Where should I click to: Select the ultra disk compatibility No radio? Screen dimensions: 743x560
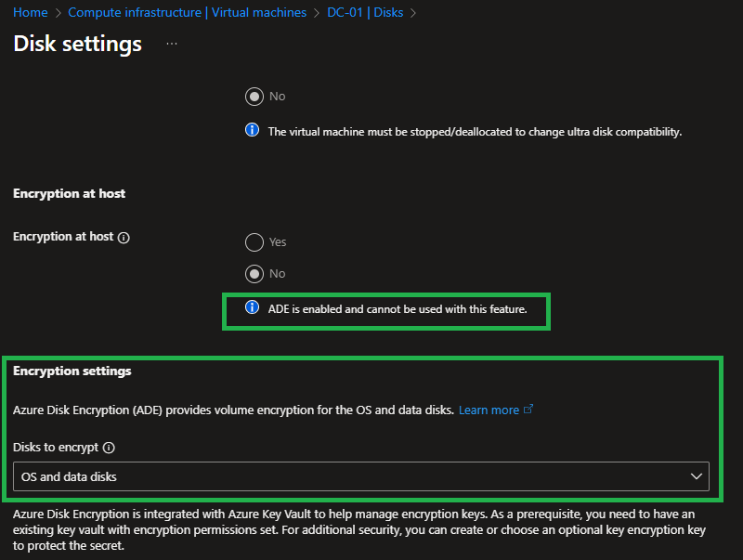click(254, 97)
